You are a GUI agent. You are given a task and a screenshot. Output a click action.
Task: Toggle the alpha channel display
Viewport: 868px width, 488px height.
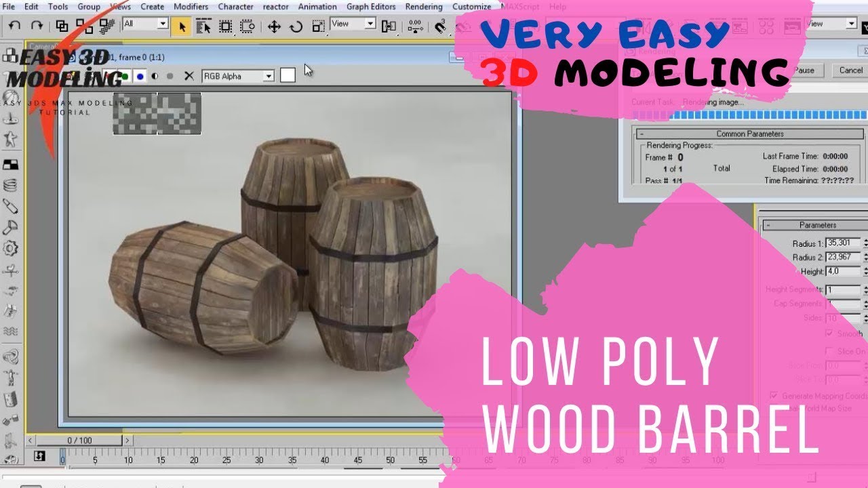click(x=155, y=76)
